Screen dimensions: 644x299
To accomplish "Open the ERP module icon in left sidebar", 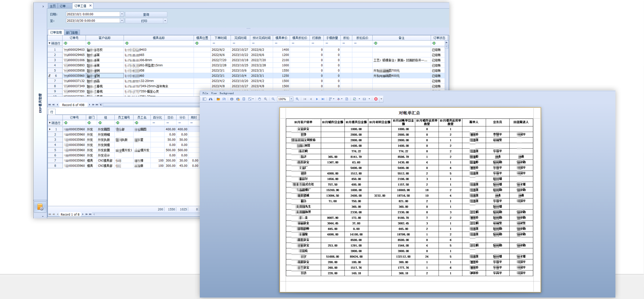I will pos(40,207).
